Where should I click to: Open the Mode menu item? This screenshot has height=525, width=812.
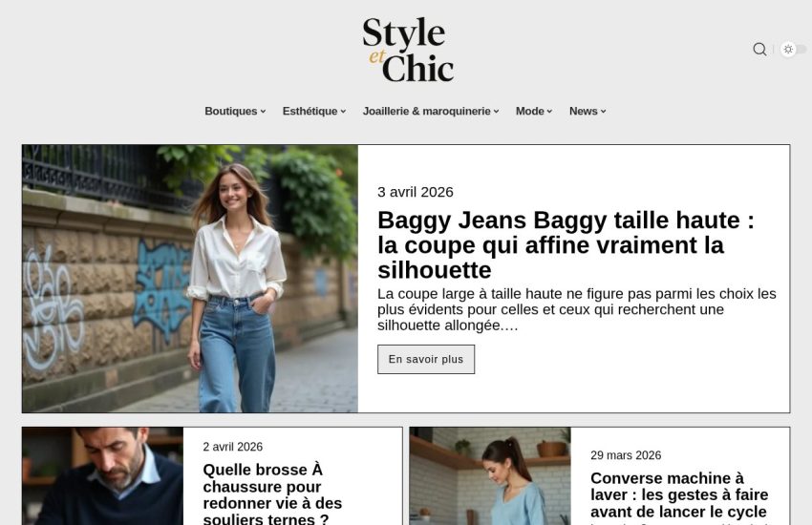[530, 112]
